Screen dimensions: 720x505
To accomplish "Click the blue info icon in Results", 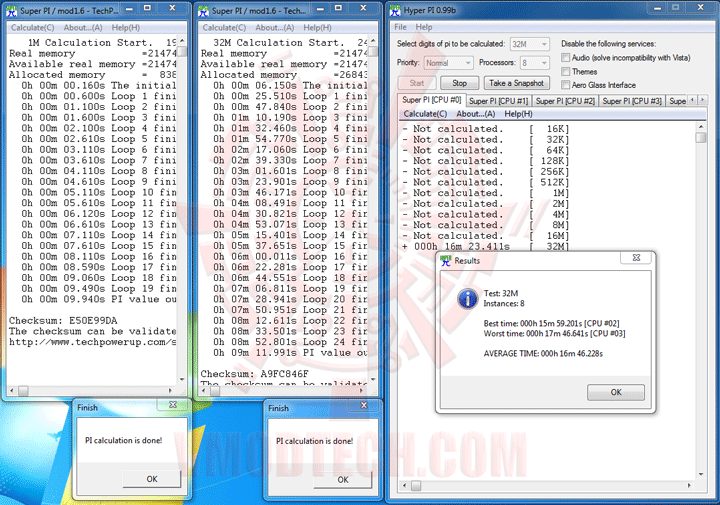I will coord(468,299).
